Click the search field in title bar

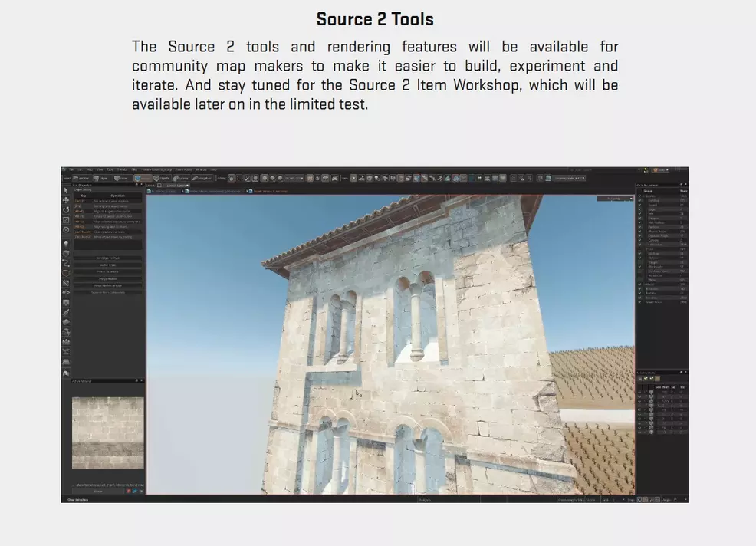[x=603, y=169]
